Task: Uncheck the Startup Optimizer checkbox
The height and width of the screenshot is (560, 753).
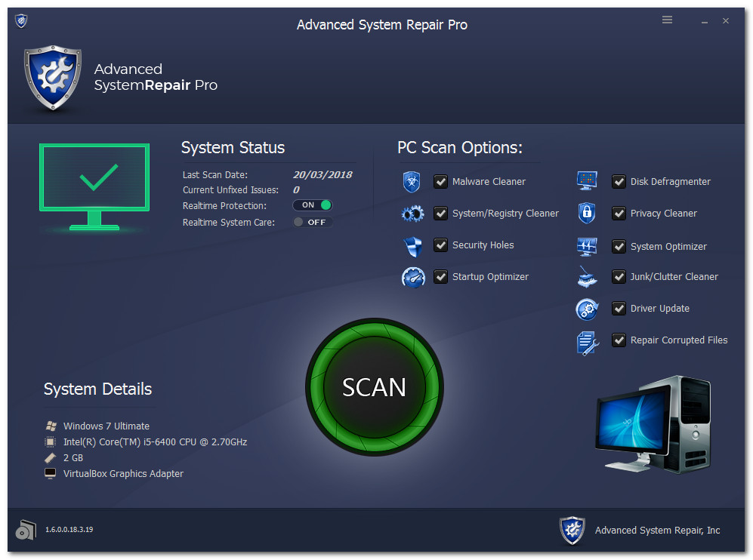Action: tap(440, 276)
